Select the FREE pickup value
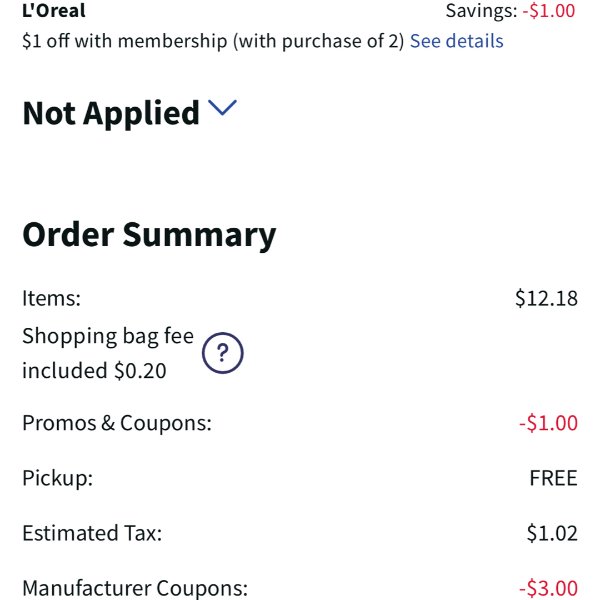Image resolution: width=600 pixels, height=600 pixels. point(553,478)
